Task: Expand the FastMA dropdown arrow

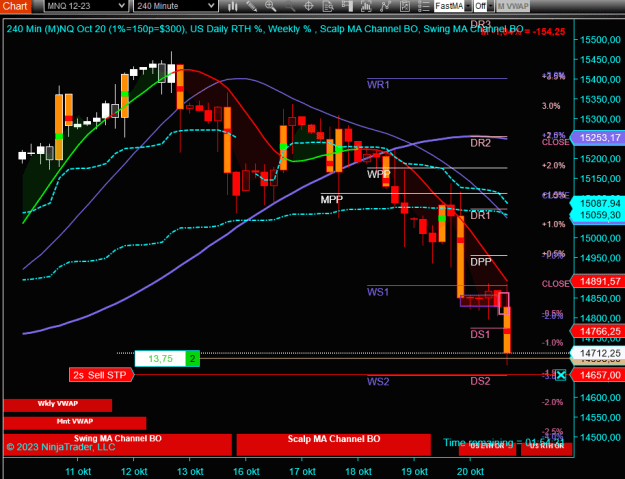Action: click(x=468, y=6)
